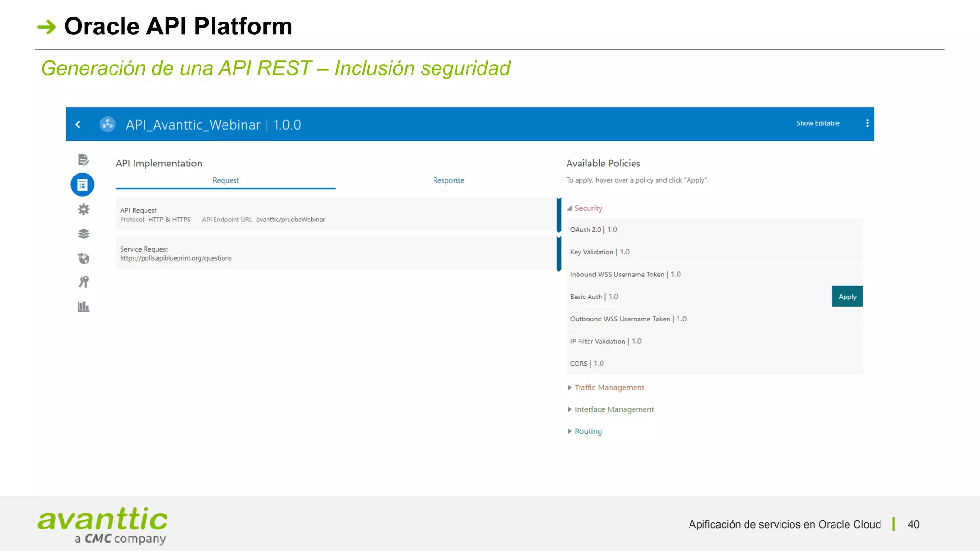
Task: Click the polls.apiblueprint.org/questions service URL
Action: [x=176, y=258]
